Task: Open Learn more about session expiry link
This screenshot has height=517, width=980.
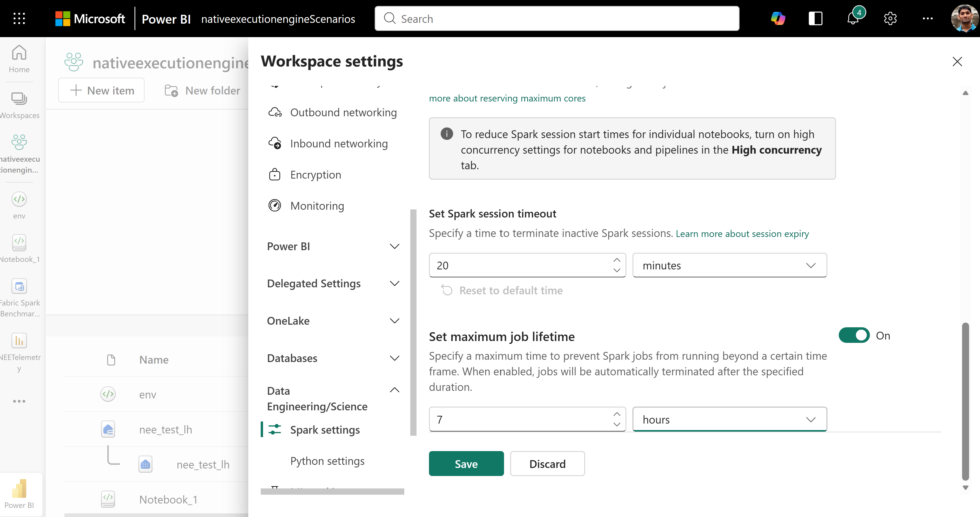Action: 742,233
